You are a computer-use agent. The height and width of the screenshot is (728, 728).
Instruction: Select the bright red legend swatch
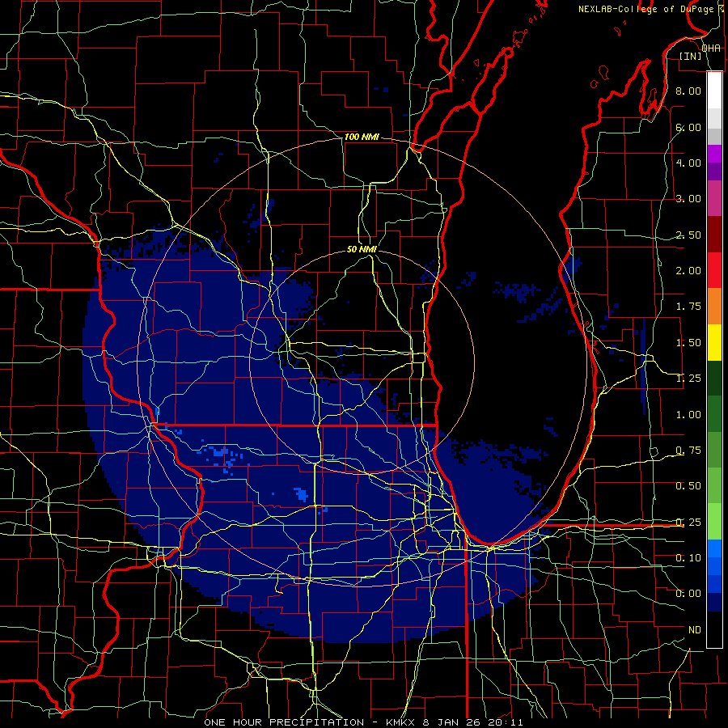click(x=714, y=270)
